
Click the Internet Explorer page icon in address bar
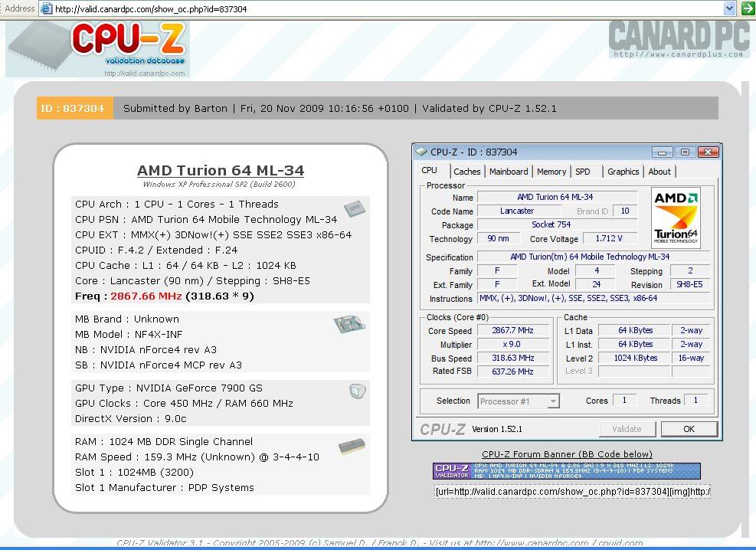[46, 8]
